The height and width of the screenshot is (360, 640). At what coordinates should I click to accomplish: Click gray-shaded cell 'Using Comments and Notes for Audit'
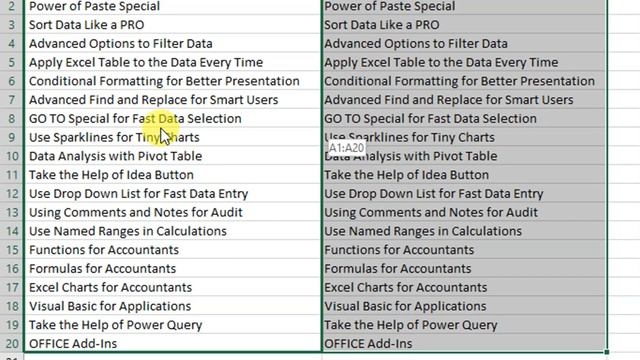[x=464, y=213]
